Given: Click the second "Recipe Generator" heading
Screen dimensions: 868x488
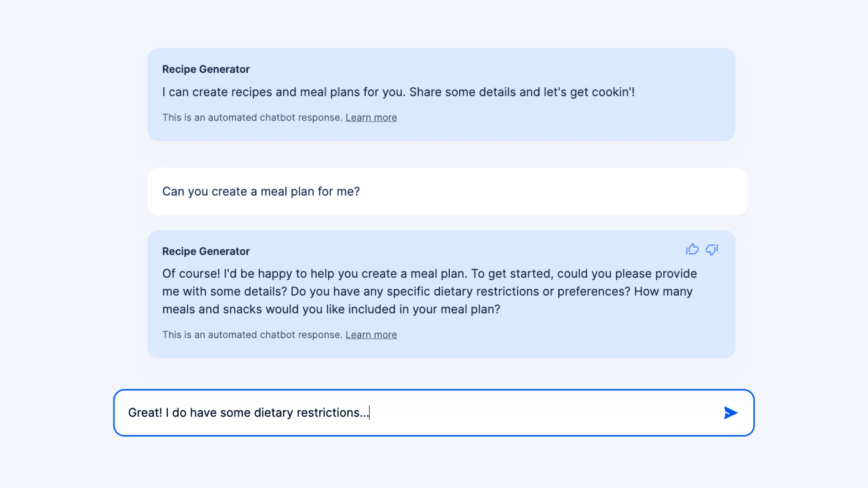Looking at the screenshot, I should [x=206, y=251].
